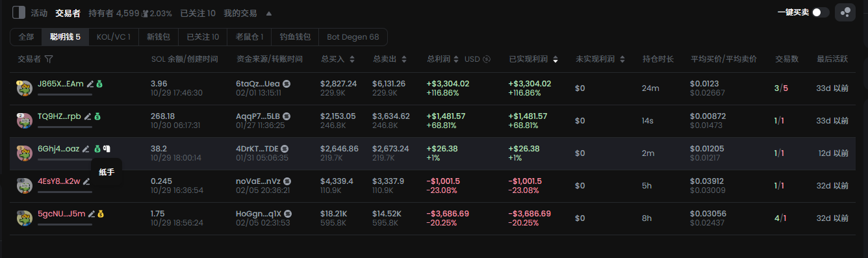The width and height of the screenshot is (868, 258).
Task: Click the avatar of trader J865X...EAm
Action: pos(25,88)
